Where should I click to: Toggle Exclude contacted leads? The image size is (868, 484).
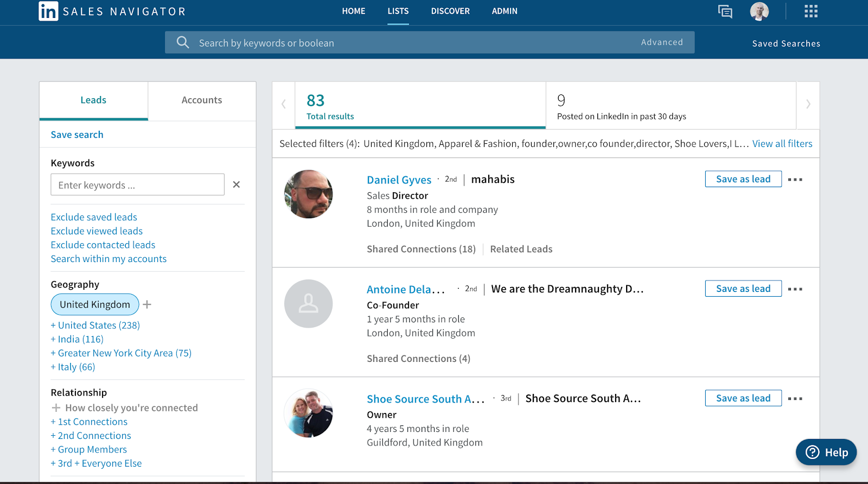(x=103, y=245)
